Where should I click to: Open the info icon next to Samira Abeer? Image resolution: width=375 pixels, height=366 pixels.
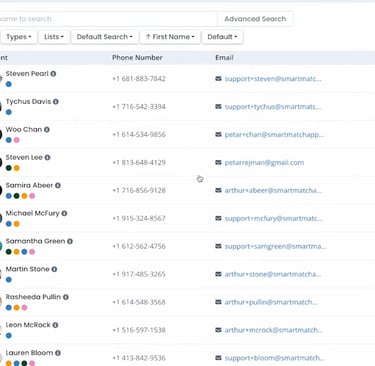click(x=58, y=185)
